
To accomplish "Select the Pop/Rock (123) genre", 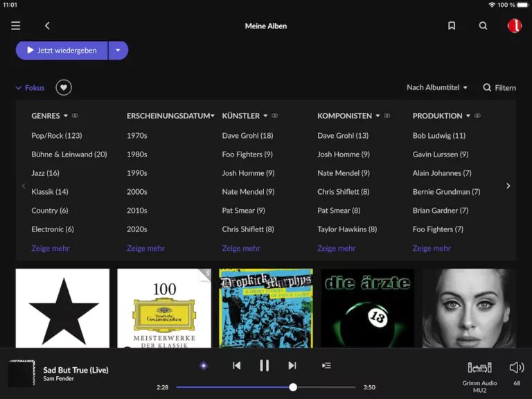I will point(56,136).
